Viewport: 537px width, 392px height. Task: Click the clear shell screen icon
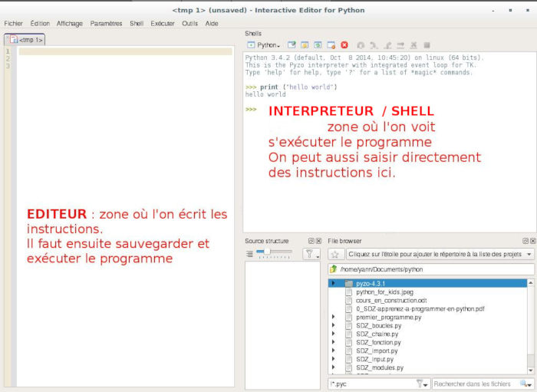292,44
